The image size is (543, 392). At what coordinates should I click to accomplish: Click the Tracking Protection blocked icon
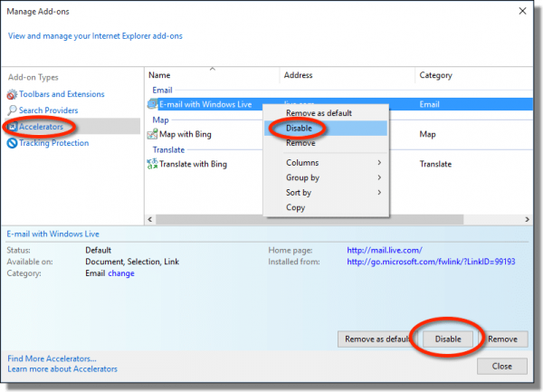(x=12, y=143)
